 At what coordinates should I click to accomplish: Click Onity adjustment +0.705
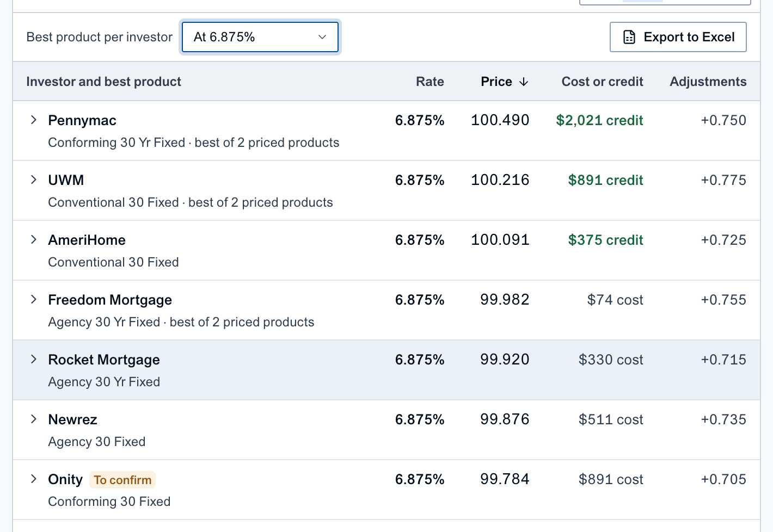click(x=723, y=479)
